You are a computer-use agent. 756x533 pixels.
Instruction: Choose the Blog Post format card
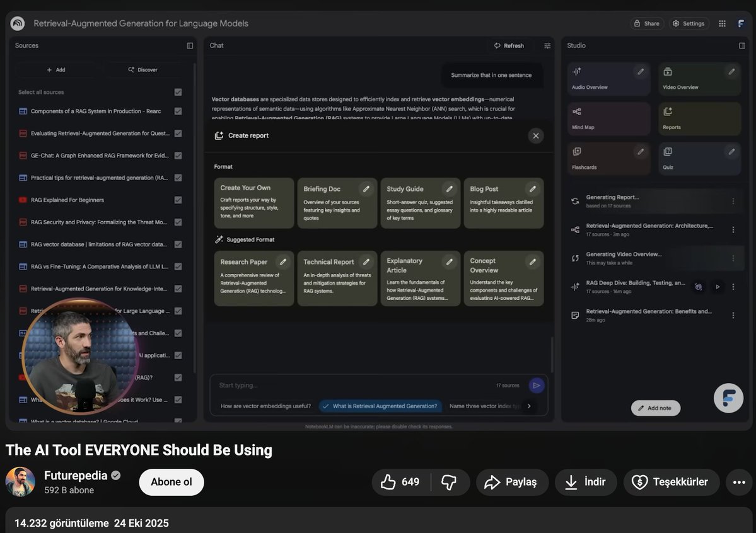tap(503, 203)
